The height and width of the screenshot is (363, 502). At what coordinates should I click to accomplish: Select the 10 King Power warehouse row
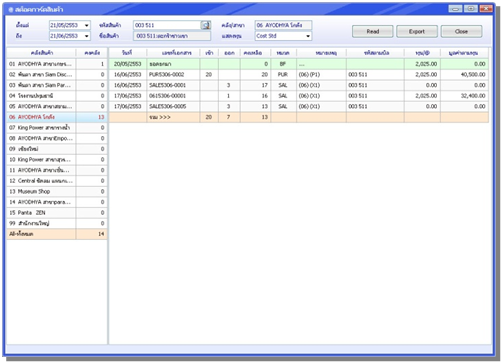pyautogui.click(x=57, y=160)
